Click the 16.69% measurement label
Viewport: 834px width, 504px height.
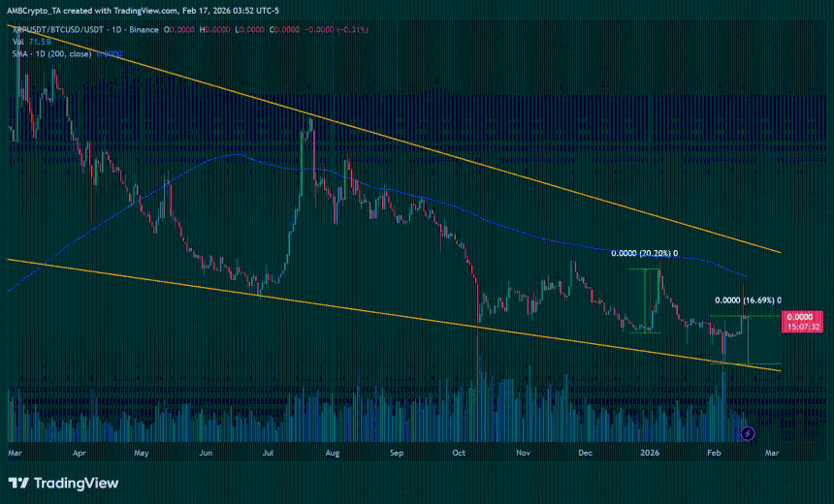(748, 300)
